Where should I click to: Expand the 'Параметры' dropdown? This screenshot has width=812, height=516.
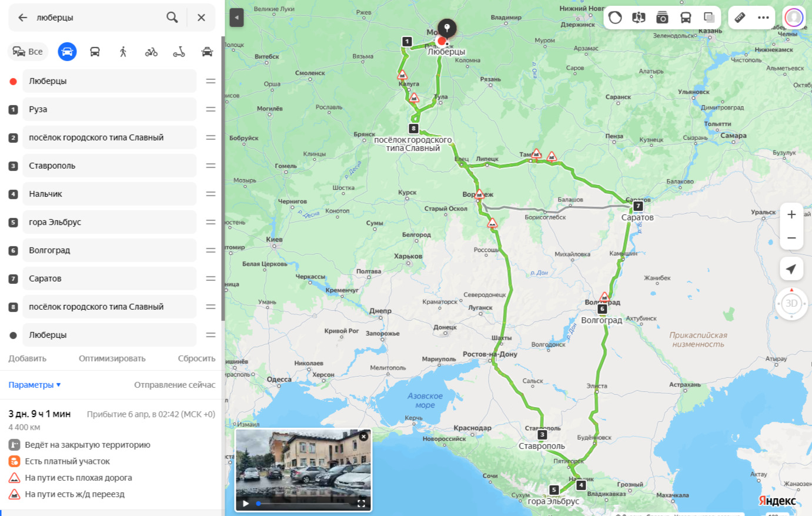35,385
